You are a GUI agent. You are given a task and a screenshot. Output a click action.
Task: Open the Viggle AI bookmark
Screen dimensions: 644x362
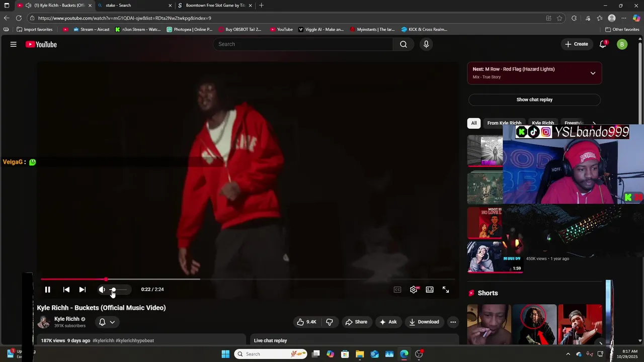[x=321, y=29]
